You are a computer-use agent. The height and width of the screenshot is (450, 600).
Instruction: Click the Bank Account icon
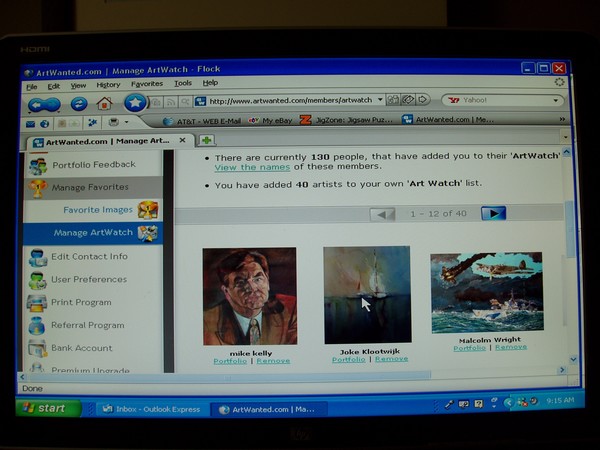pyautogui.click(x=37, y=349)
